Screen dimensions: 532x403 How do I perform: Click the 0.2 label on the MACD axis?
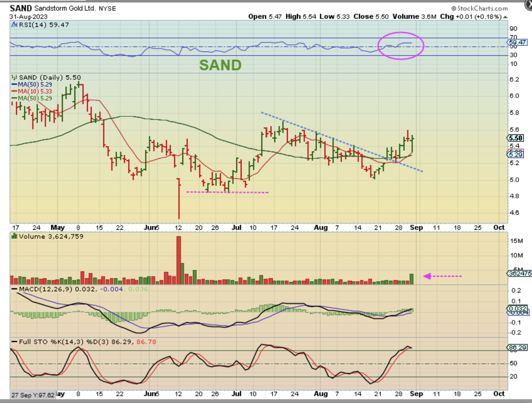tap(516, 290)
